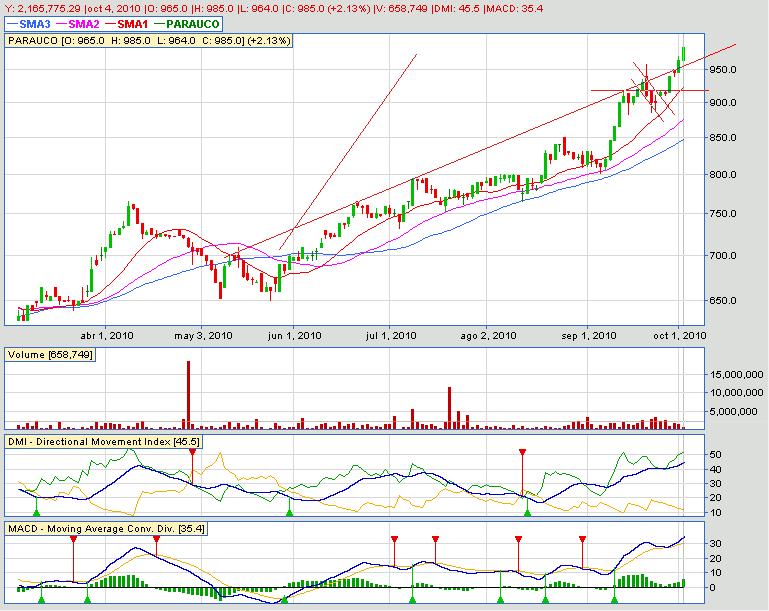Image resolution: width=769 pixels, height=611 pixels.
Task: Click the DMI red sell marker before may 3
Action: pyautogui.click(x=192, y=453)
